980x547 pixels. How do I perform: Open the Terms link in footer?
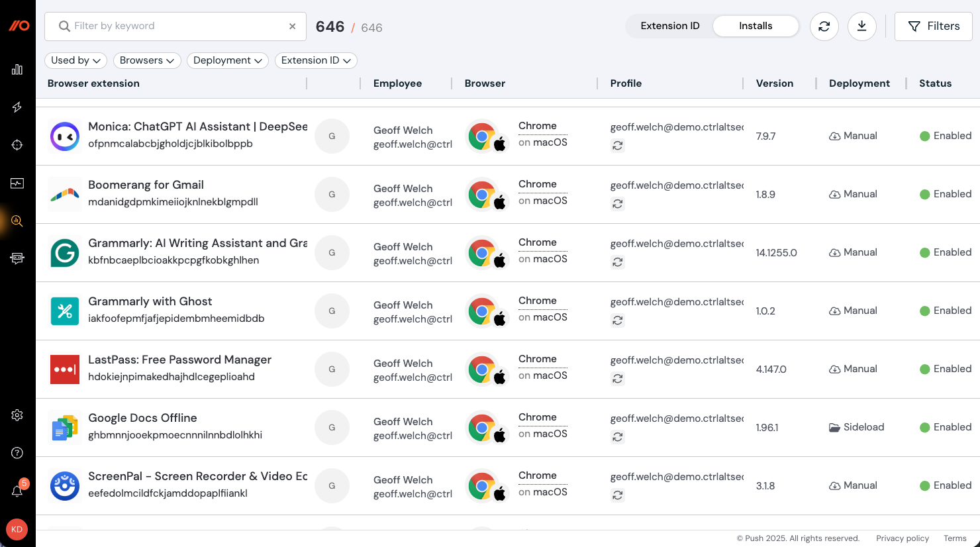955,538
